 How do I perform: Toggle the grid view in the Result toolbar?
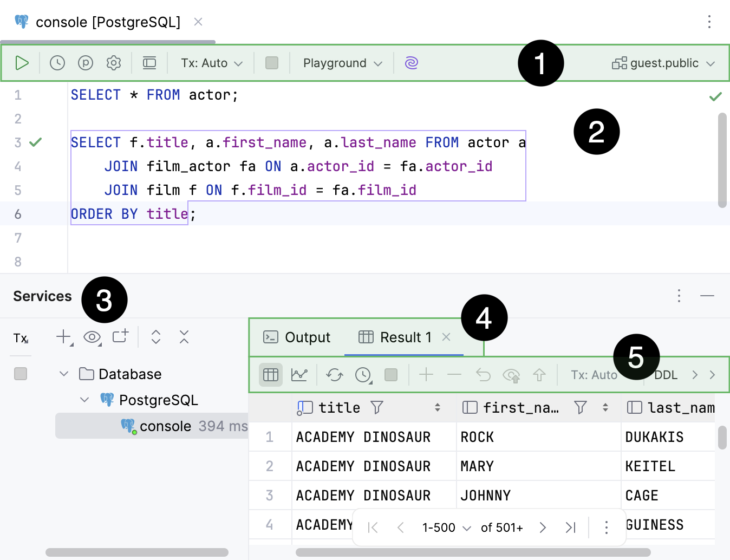(270, 374)
